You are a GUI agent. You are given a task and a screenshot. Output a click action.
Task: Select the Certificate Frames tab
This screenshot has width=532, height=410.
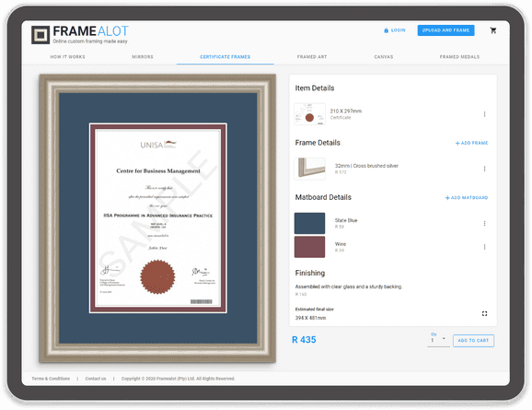coord(225,57)
